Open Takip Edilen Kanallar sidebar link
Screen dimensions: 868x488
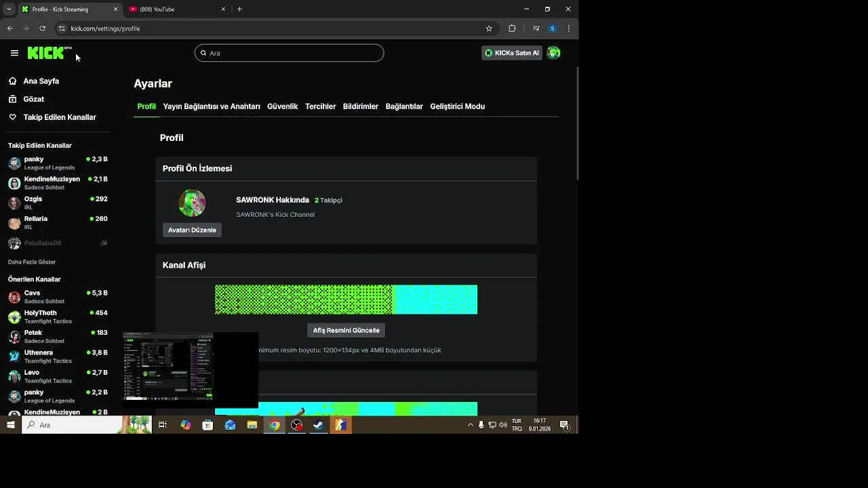pos(60,117)
